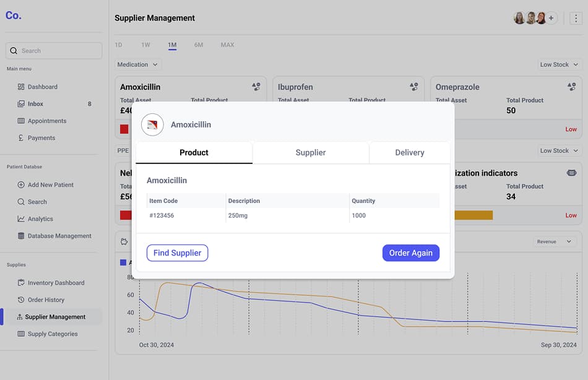Click the Order Again button
The height and width of the screenshot is (380, 588).
coord(410,253)
